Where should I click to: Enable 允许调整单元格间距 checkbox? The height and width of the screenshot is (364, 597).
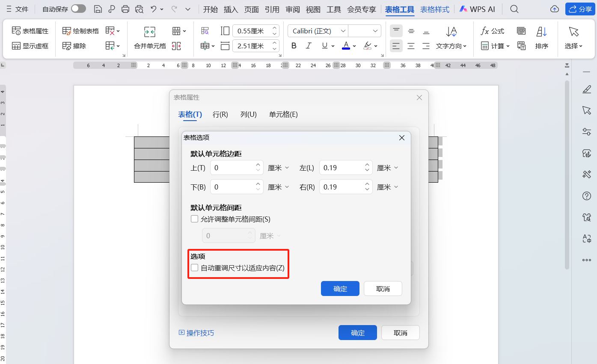click(x=195, y=219)
